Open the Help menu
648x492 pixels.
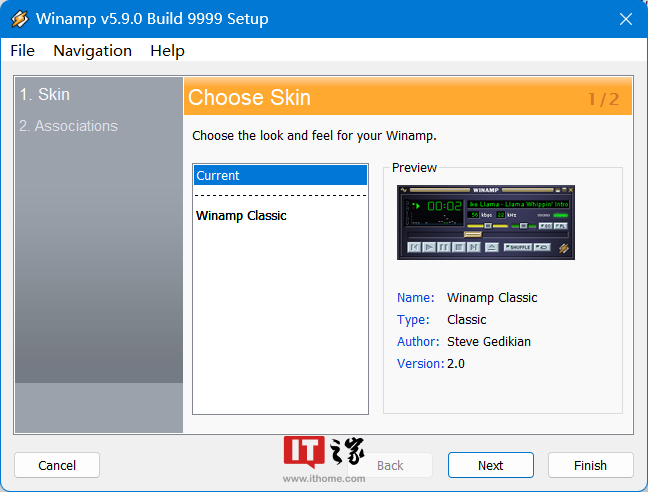pyautogui.click(x=167, y=51)
